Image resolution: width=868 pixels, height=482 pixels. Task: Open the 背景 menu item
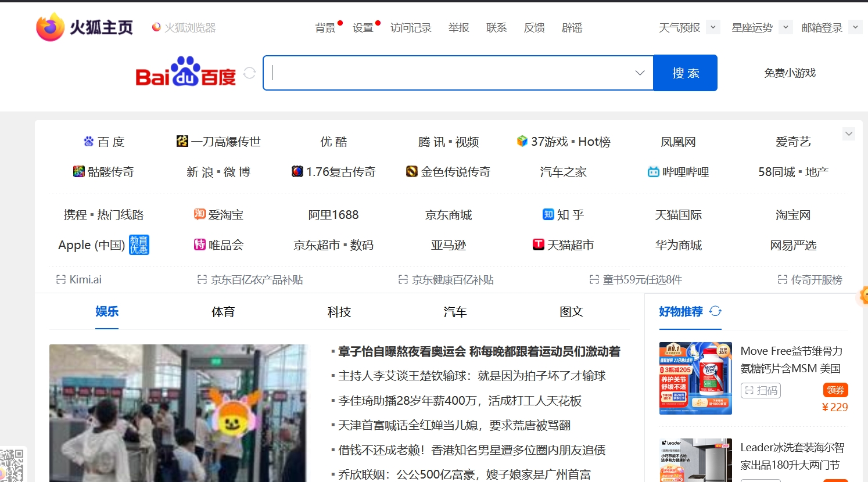click(325, 28)
